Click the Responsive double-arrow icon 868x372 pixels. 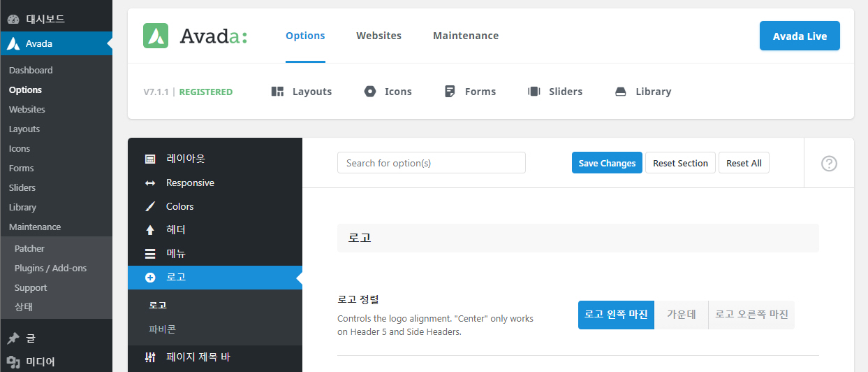point(150,183)
